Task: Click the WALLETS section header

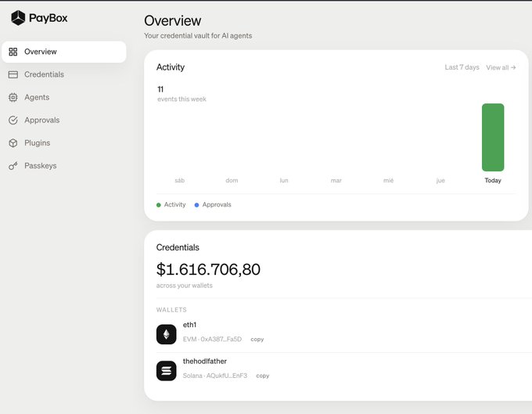Action: point(171,310)
